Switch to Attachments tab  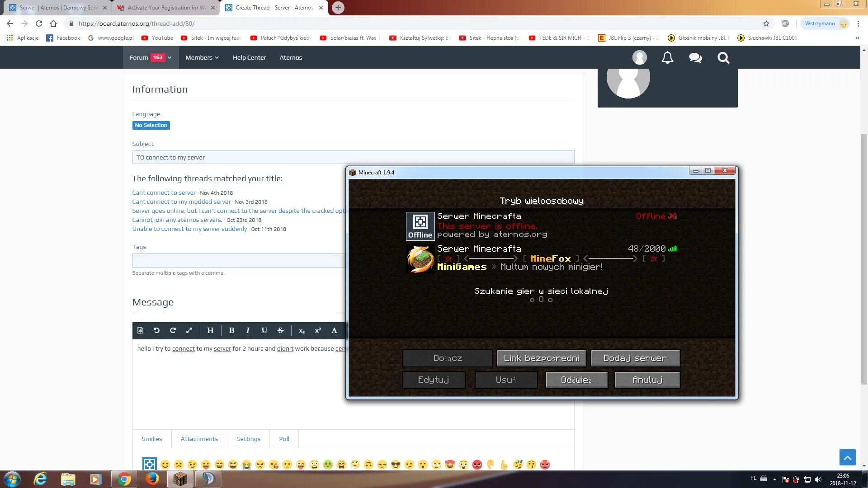(x=199, y=439)
